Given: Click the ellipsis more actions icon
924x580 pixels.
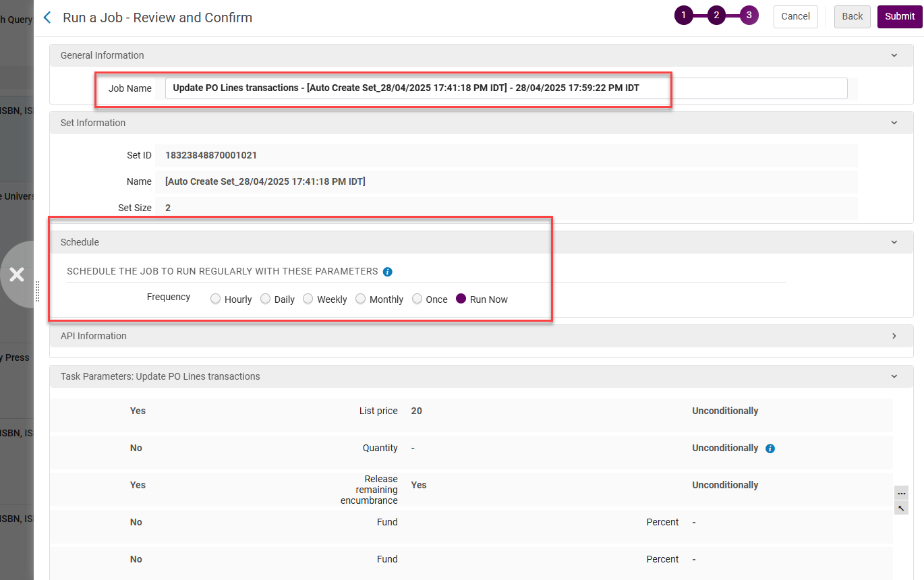Looking at the screenshot, I should (x=901, y=493).
